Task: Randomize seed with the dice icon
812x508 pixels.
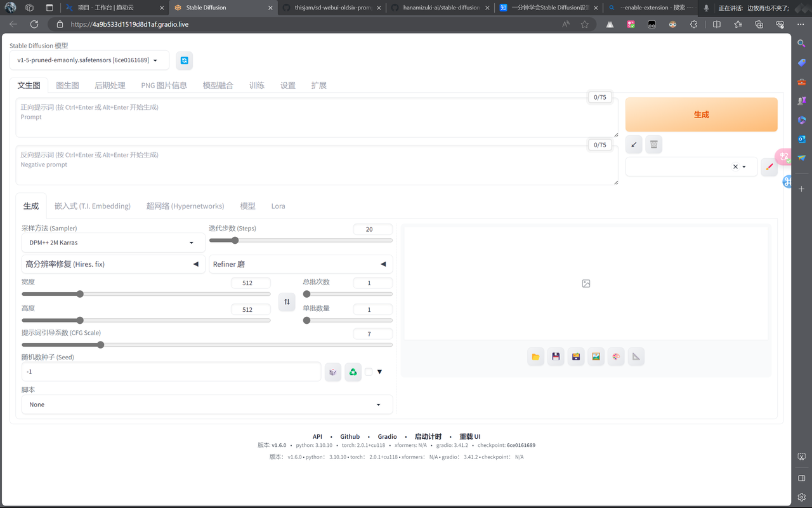Action: click(x=333, y=372)
